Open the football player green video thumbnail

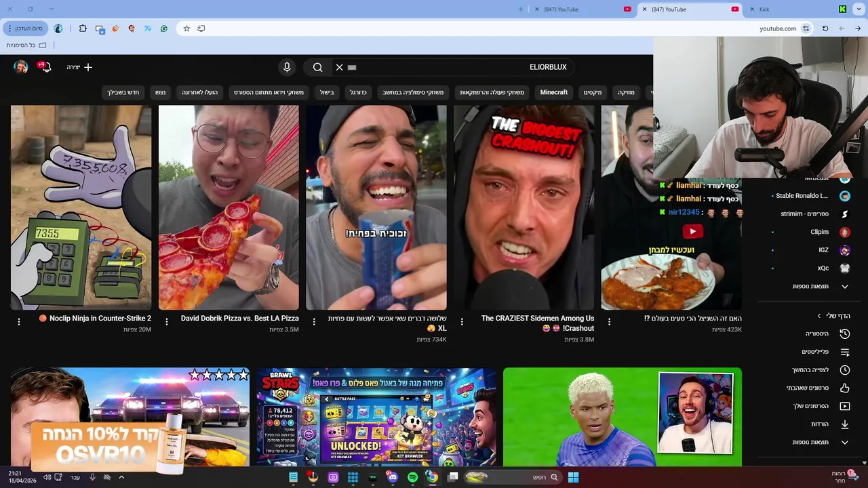pos(623,417)
